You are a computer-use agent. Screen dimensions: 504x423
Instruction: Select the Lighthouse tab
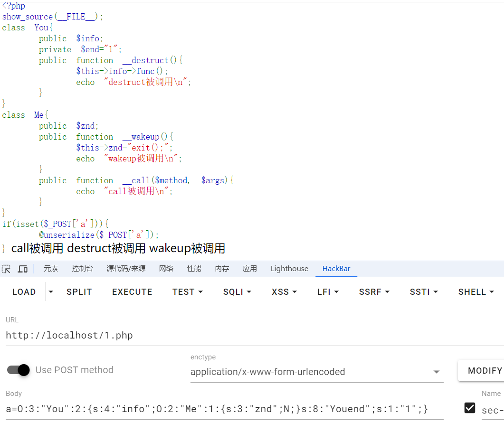click(x=289, y=269)
